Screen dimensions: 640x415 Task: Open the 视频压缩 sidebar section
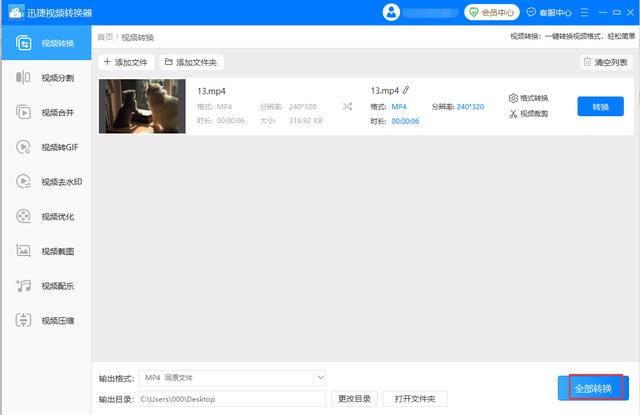(x=47, y=320)
